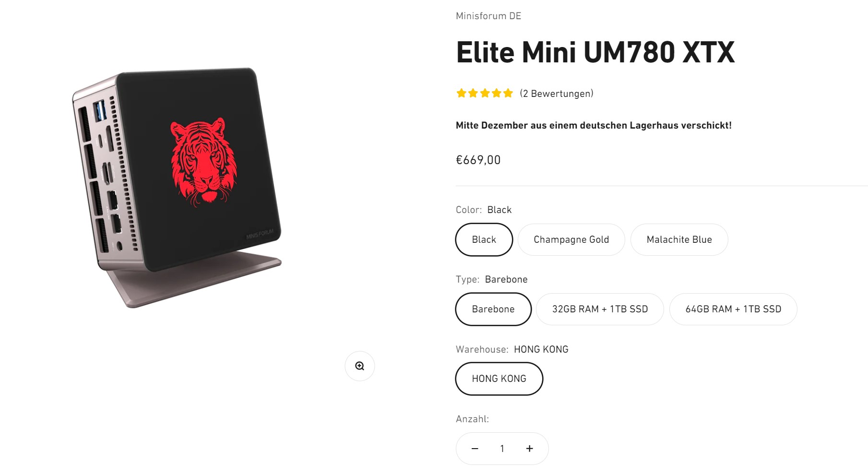
Task: Click the zoom magnifier icon on the product image
Action: (x=359, y=366)
